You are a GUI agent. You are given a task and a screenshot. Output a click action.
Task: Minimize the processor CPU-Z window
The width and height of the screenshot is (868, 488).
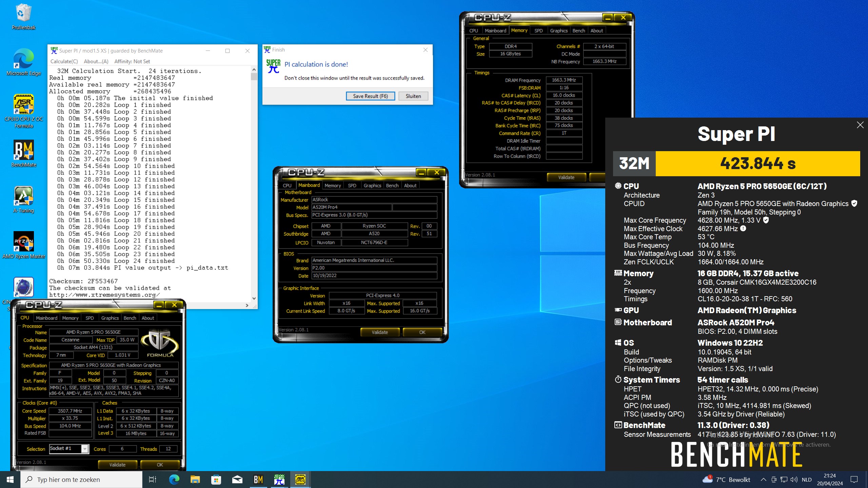point(159,305)
